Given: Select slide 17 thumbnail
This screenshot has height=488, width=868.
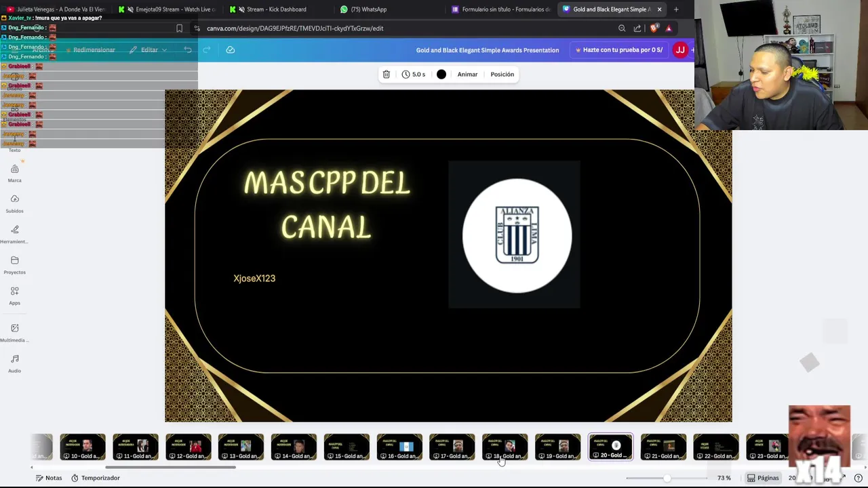Looking at the screenshot, I should (x=452, y=447).
